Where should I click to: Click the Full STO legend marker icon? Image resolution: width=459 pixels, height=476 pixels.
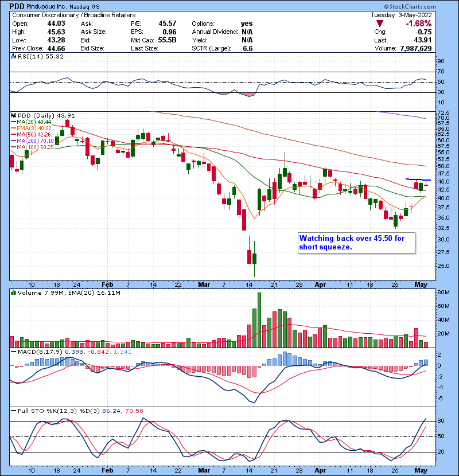[13, 411]
